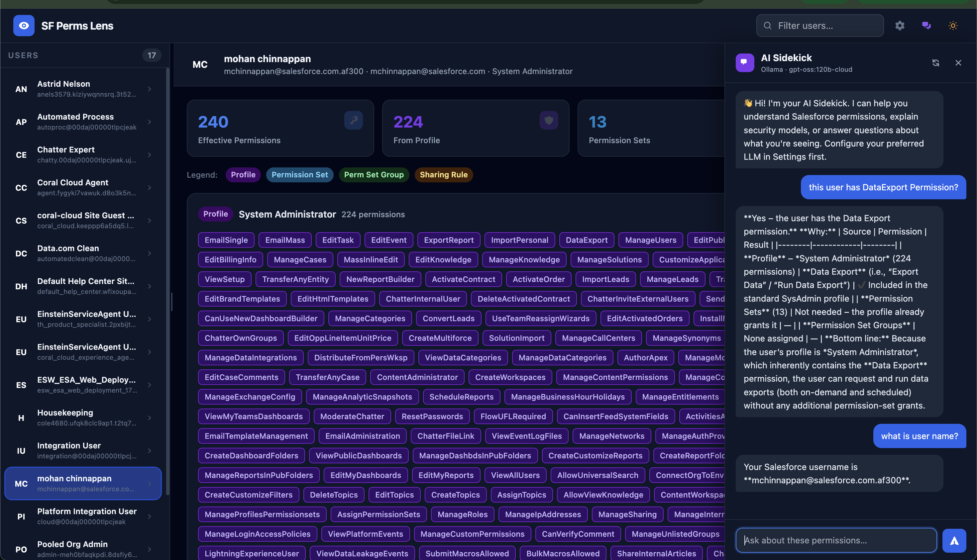Click the ManageUsers permission chip

point(651,240)
